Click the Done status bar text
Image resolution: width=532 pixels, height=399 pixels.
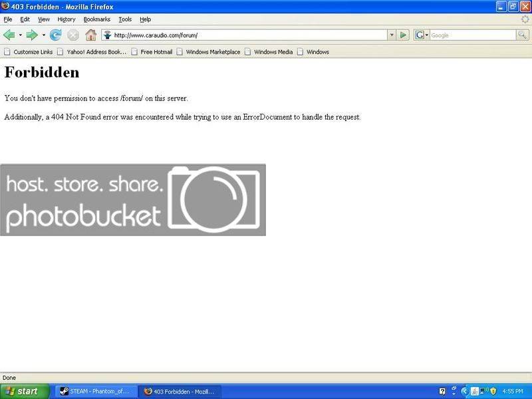[x=9, y=378]
